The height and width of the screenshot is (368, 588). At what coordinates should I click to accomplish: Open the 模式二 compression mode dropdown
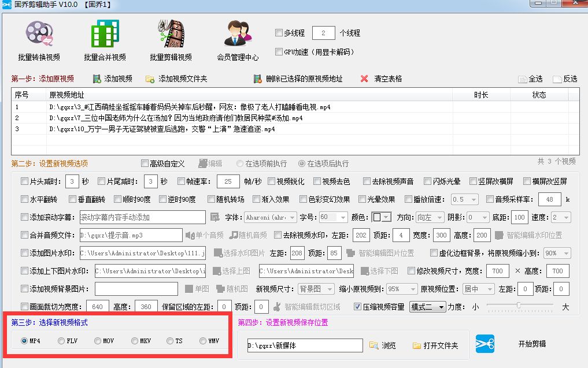click(x=428, y=307)
